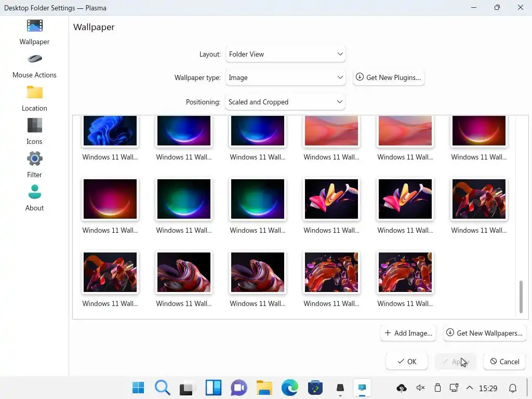The width and height of the screenshot is (532, 399).
Task: Launch Microsoft Edge from taskbar
Action: [290, 388]
